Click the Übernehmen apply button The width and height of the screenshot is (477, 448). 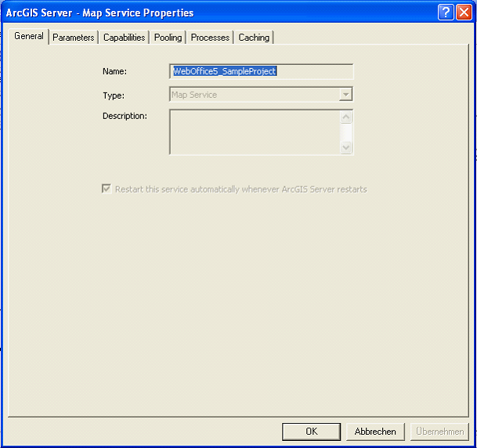pos(439,432)
